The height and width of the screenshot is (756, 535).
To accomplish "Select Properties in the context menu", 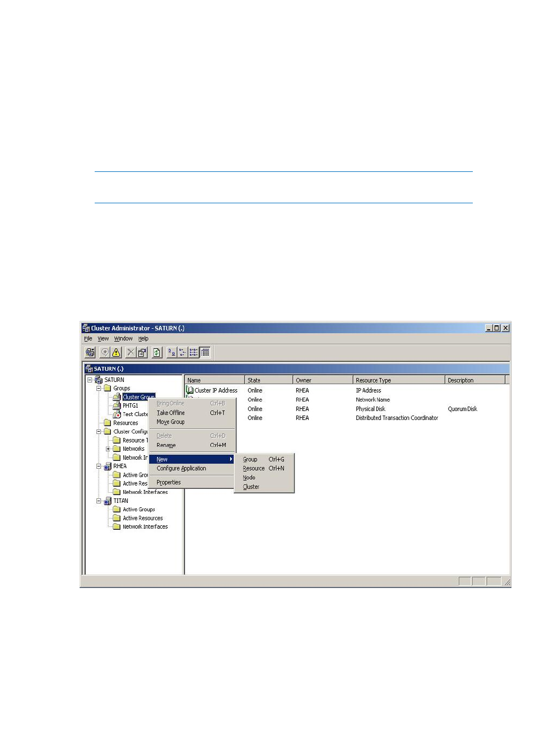I will pyautogui.click(x=192, y=482).
